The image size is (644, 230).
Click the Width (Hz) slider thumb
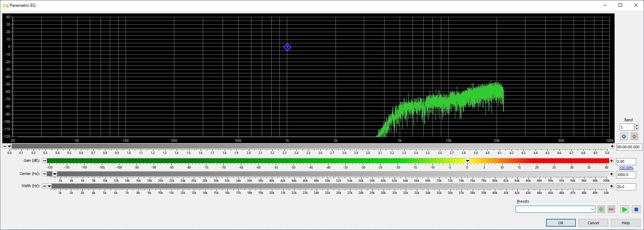coord(49,186)
